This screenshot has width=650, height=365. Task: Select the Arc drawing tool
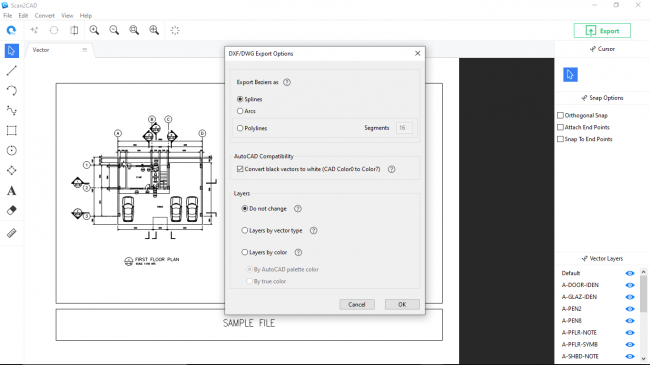(12, 90)
